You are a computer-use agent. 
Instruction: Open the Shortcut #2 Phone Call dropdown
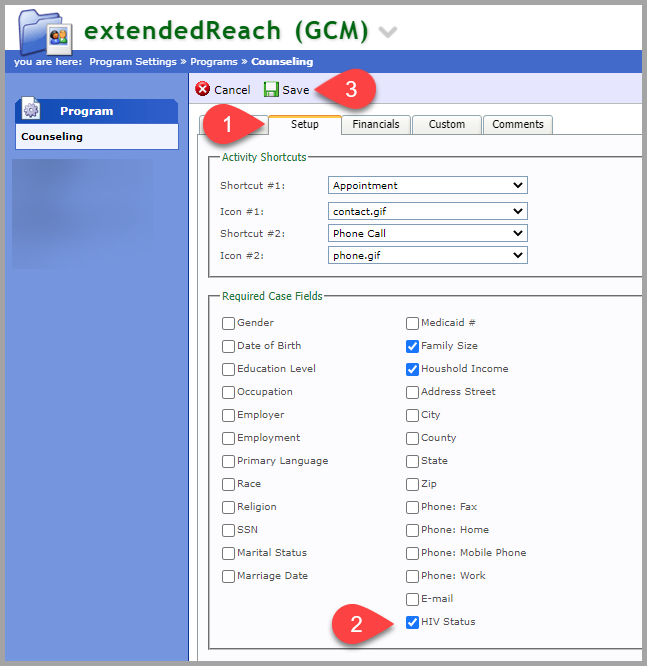click(427, 233)
